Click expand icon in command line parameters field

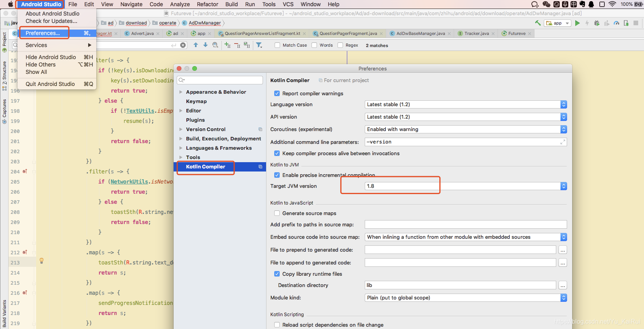click(562, 142)
